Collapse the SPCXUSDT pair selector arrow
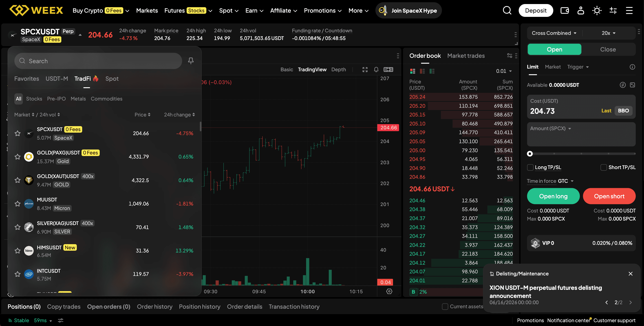This screenshot has height=326, width=644. click(x=80, y=35)
